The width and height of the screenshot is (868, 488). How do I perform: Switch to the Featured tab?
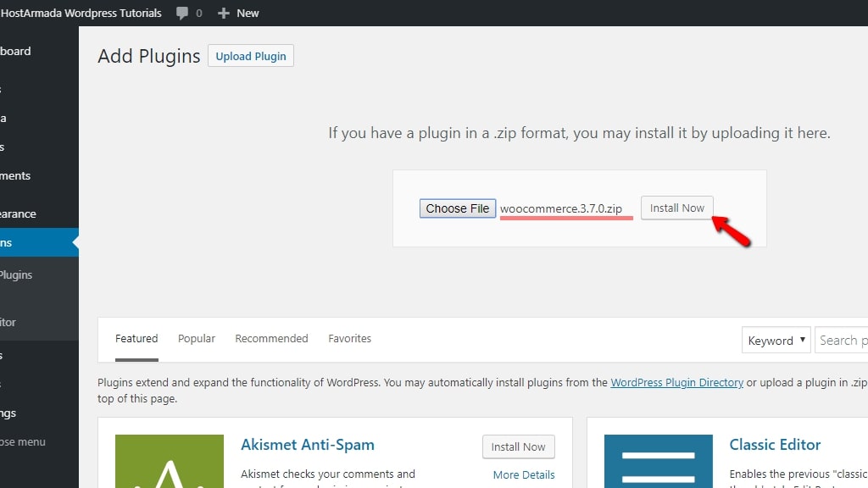[x=136, y=339]
